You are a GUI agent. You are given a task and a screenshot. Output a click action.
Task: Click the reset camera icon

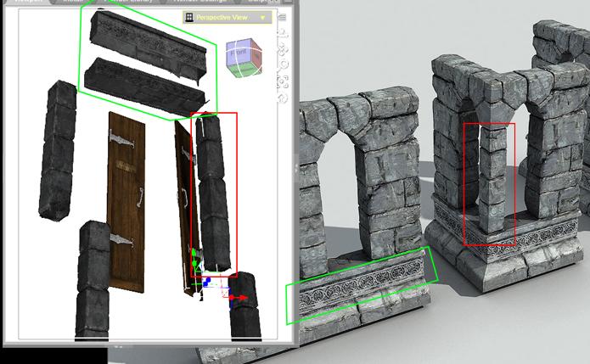click(x=283, y=98)
